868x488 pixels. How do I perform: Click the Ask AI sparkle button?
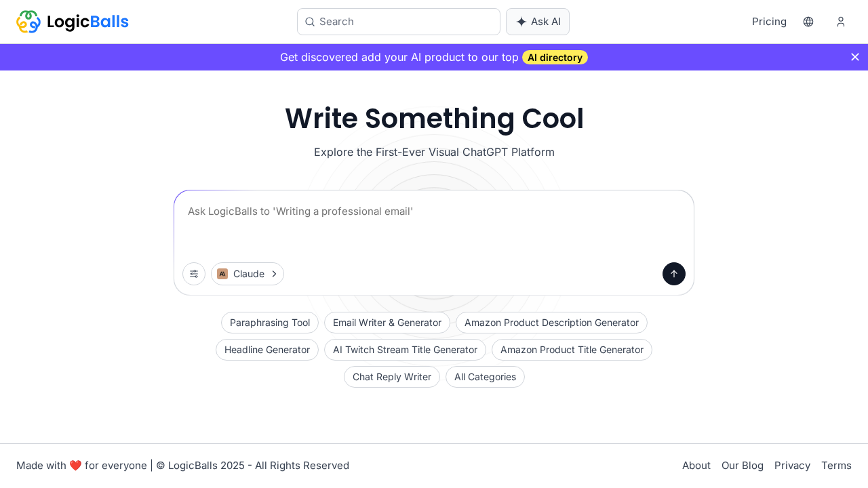tap(538, 22)
